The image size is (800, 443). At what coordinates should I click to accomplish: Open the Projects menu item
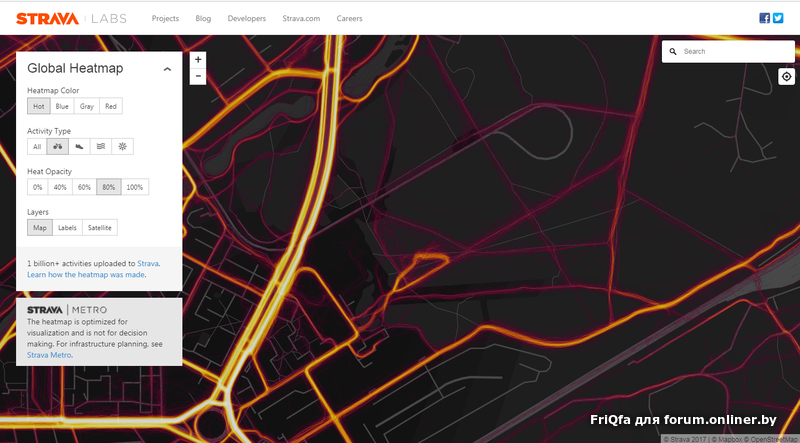[165, 18]
